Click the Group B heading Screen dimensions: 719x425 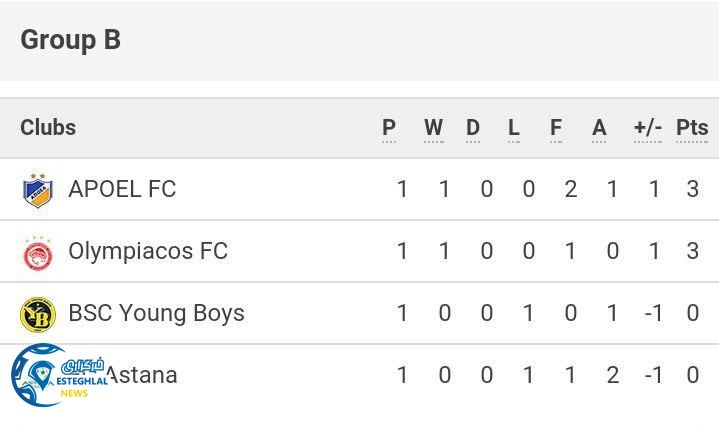pos(70,40)
